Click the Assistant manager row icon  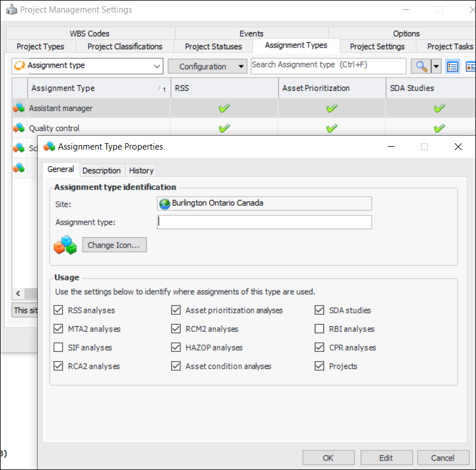coord(19,108)
